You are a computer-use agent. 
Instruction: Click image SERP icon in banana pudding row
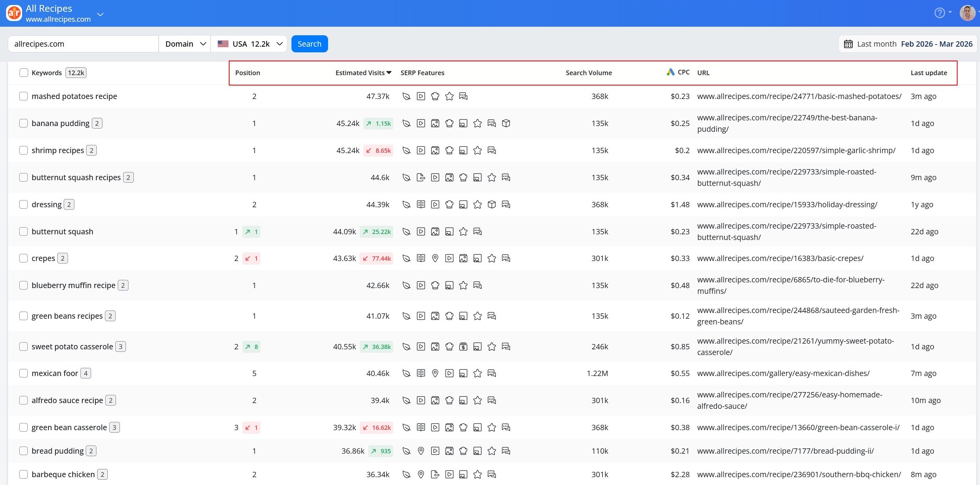click(x=435, y=123)
